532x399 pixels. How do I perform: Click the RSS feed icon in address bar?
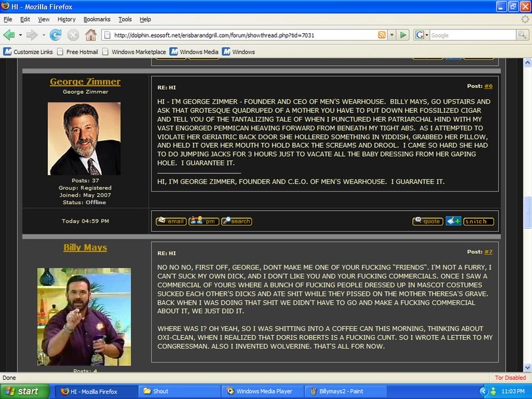tap(382, 35)
